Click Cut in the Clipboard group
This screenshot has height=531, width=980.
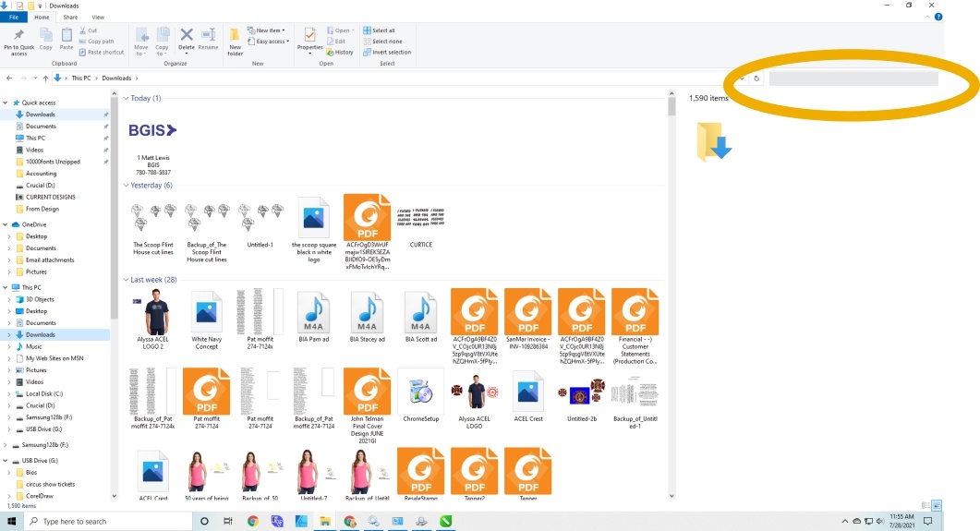point(88,30)
